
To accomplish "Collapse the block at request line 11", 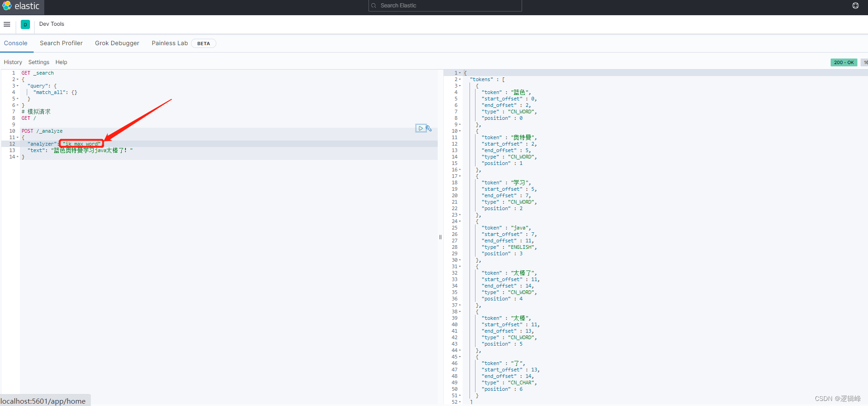I will coord(18,137).
